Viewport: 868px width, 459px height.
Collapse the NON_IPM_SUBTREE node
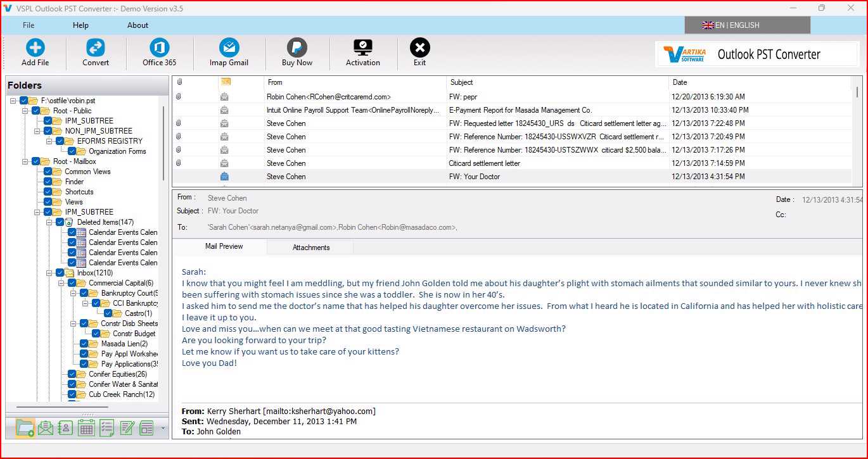(x=37, y=131)
